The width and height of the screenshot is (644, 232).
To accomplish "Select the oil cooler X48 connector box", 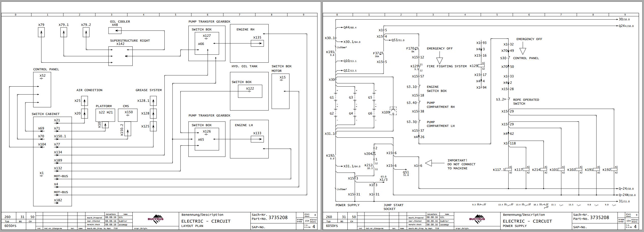I will [115, 31].
